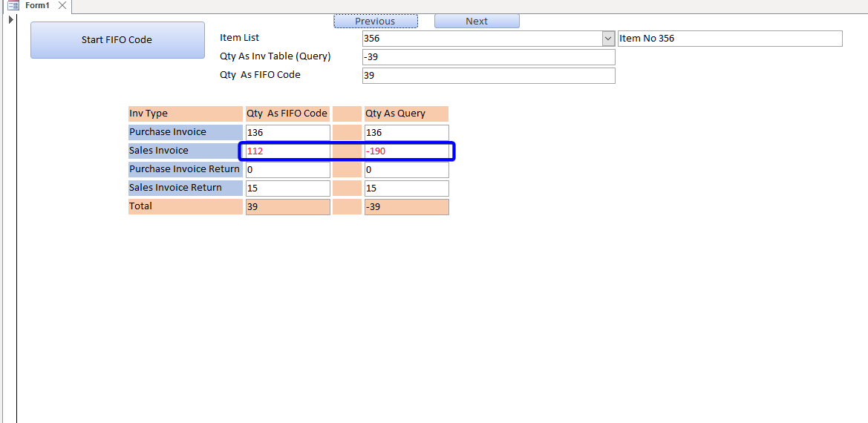Click the Item No 356 text field
Screen dimensions: 868x423
pos(730,39)
